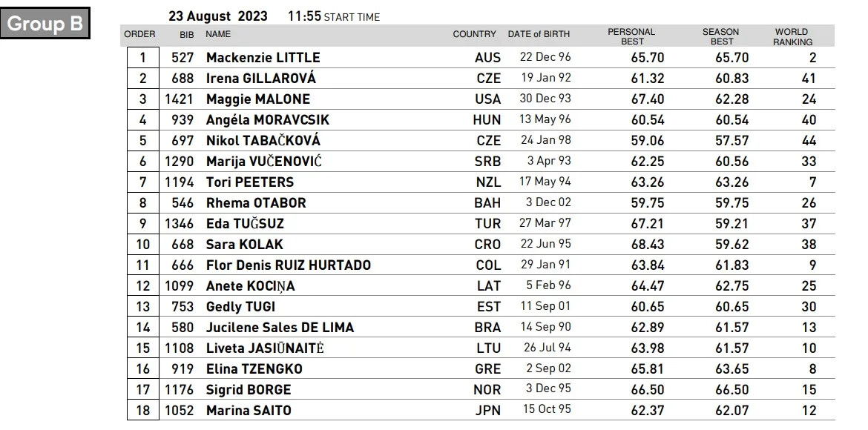Click the Group B label

[45, 24]
